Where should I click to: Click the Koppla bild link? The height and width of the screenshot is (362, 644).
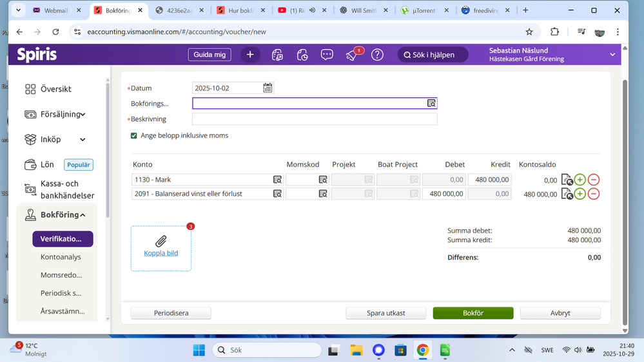coord(161,253)
